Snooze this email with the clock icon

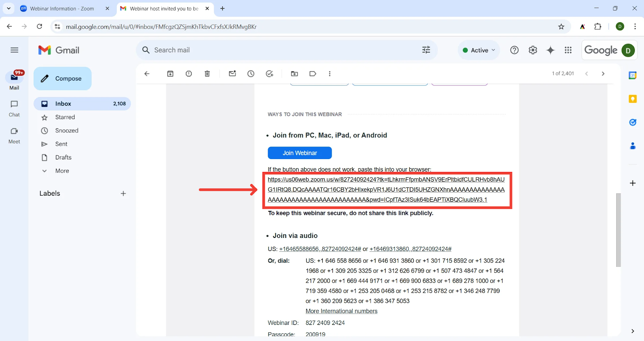(251, 74)
